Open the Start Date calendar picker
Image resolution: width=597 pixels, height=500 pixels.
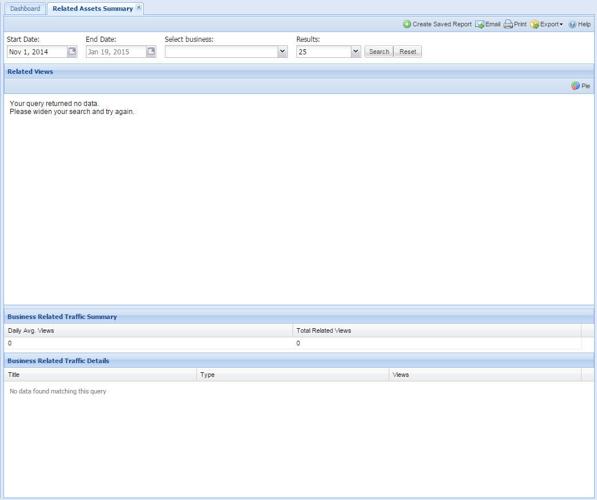[x=72, y=51]
